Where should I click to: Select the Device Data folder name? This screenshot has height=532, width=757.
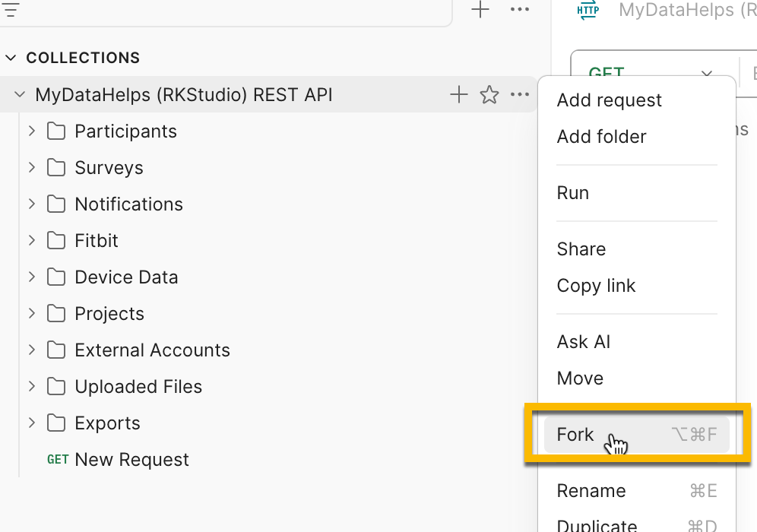(126, 277)
